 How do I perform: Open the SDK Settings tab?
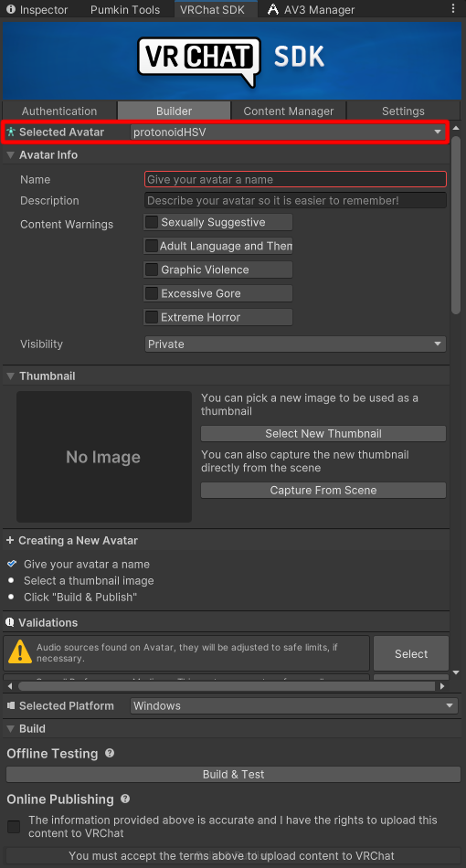point(403,111)
